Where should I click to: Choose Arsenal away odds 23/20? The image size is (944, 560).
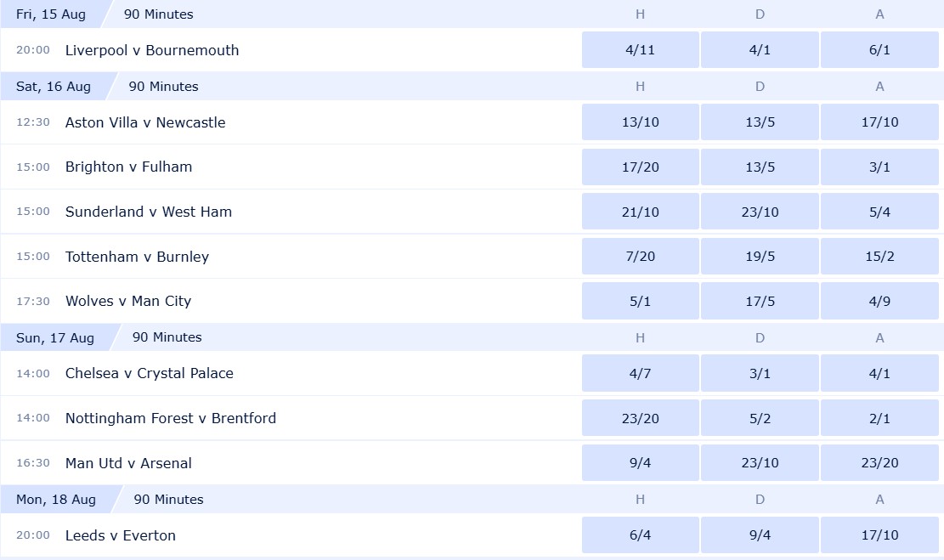(879, 463)
